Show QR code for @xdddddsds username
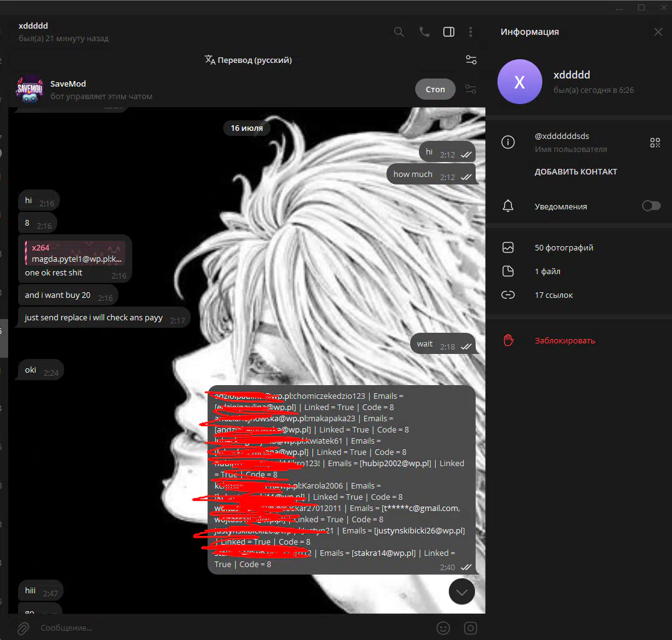The width and height of the screenshot is (672, 640). tap(655, 143)
